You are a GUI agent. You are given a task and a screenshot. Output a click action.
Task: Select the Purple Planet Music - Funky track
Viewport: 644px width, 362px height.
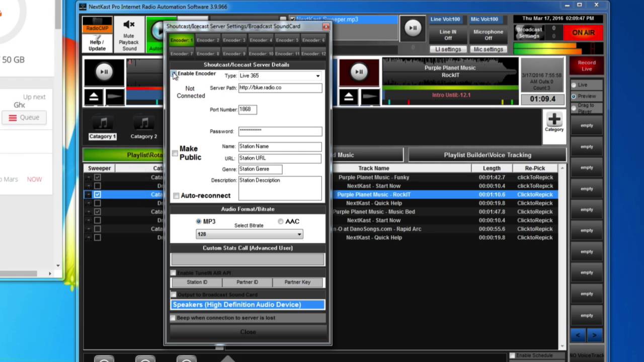click(374, 177)
